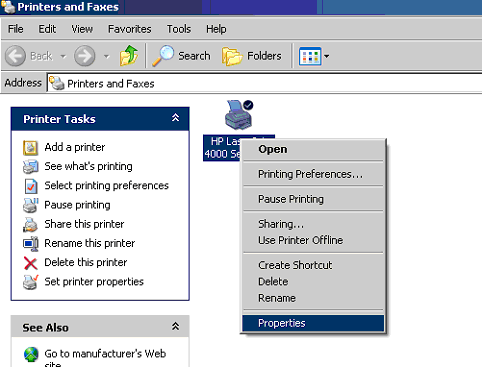Choose Use Printer Offline option
Image resolution: width=482 pixels, height=367 pixels.
point(313,240)
